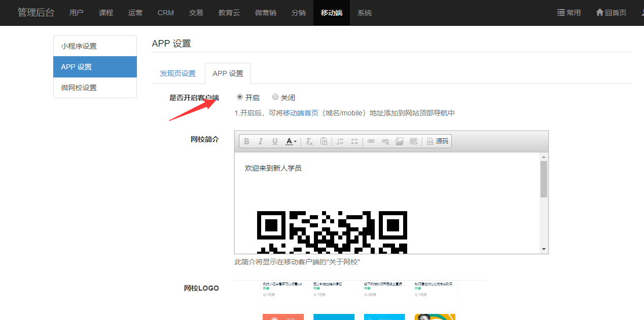The image size is (644, 320).
Task: Toggle 源码 source mode in editor
Action: [x=437, y=141]
